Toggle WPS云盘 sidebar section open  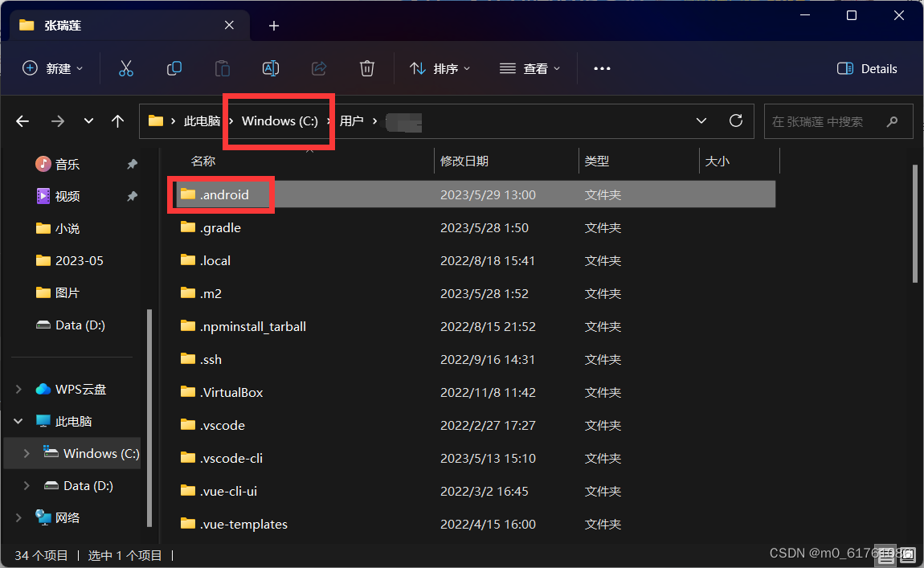click(x=18, y=389)
